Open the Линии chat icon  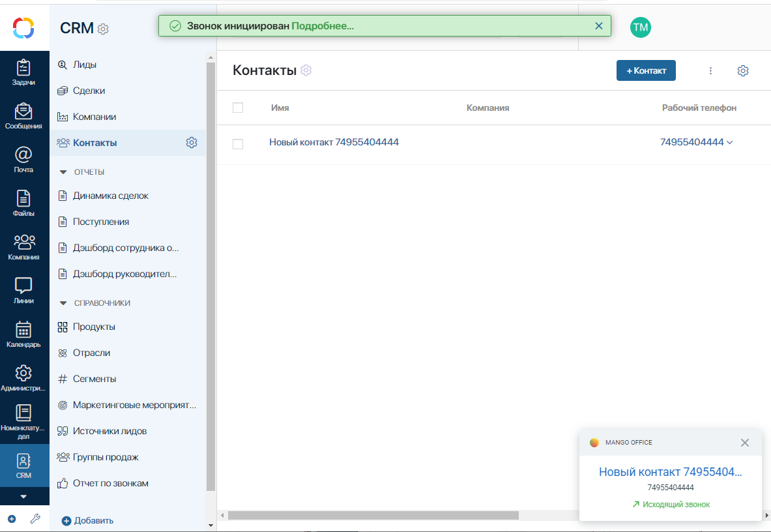23,291
